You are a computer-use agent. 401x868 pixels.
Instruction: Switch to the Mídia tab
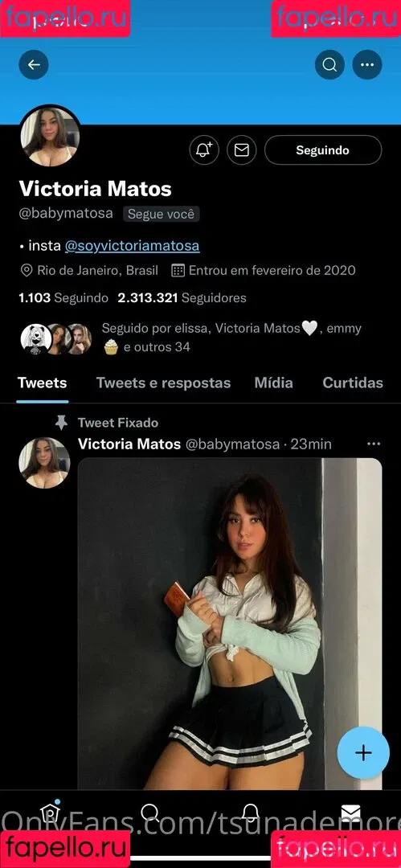click(x=273, y=383)
